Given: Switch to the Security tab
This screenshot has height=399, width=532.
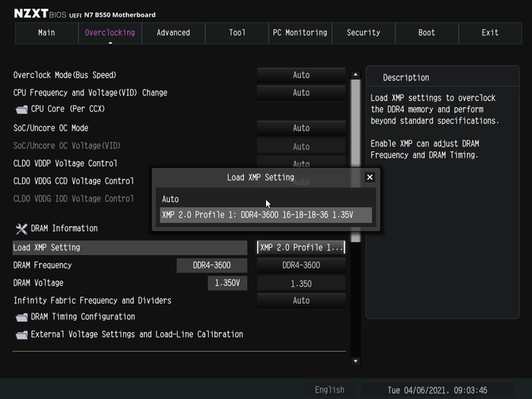Looking at the screenshot, I should tap(364, 33).
